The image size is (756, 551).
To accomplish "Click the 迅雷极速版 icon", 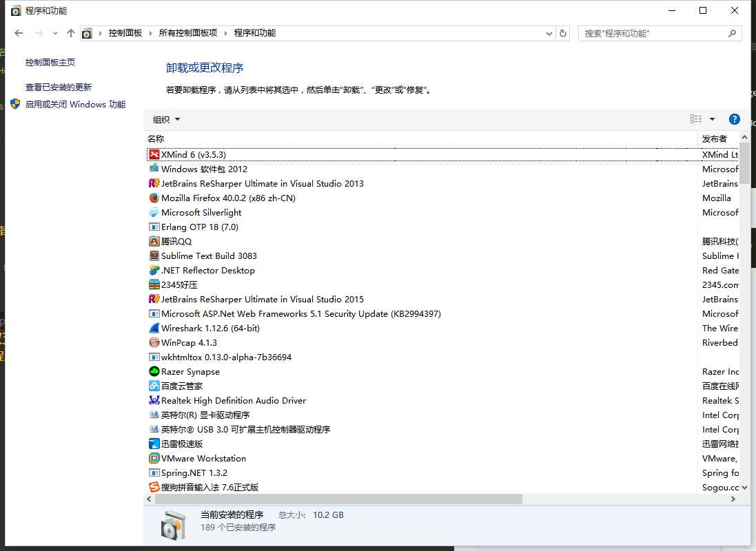I will [154, 444].
